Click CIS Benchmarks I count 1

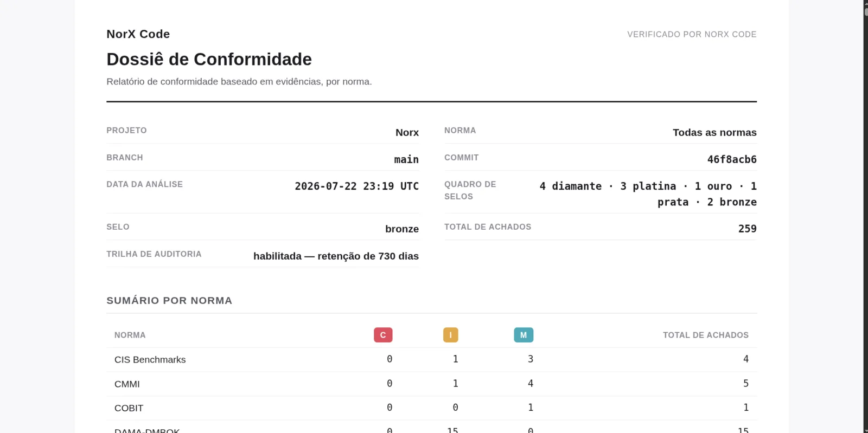click(x=455, y=359)
